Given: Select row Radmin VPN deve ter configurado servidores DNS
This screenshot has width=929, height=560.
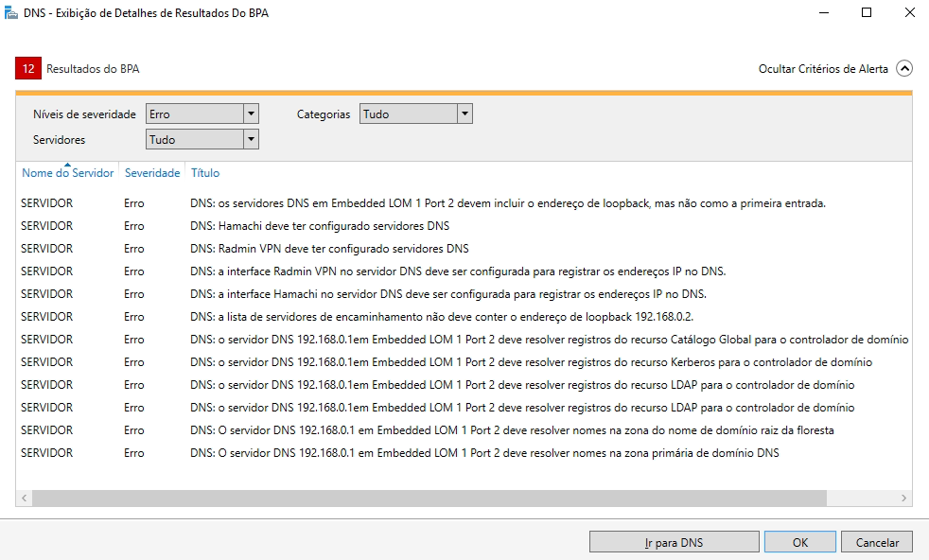Looking at the screenshot, I should [x=464, y=248].
